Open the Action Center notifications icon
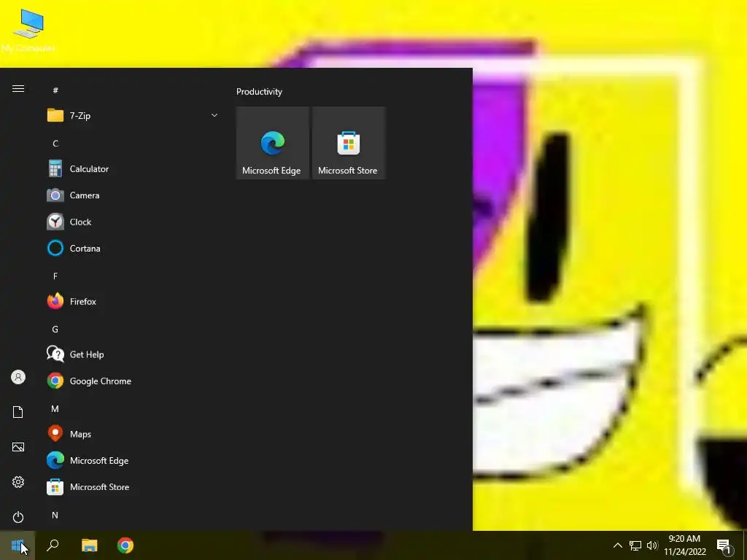The image size is (747, 560). [725, 546]
